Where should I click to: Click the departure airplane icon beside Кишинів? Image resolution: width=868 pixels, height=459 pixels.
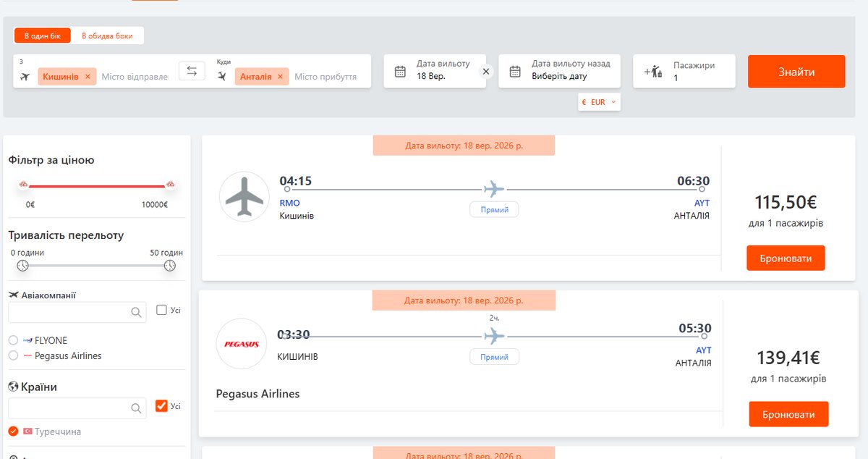pyautogui.click(x=25, y=76)
